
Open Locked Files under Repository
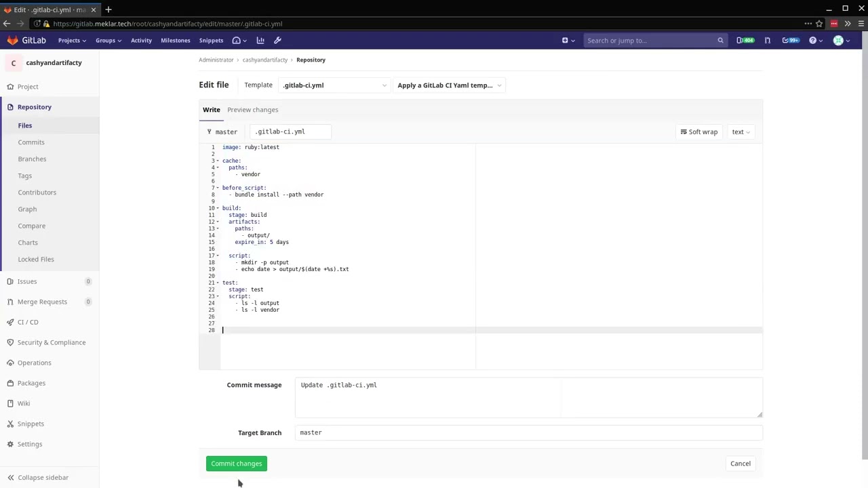pyautogui.click(x=36, y=259)
